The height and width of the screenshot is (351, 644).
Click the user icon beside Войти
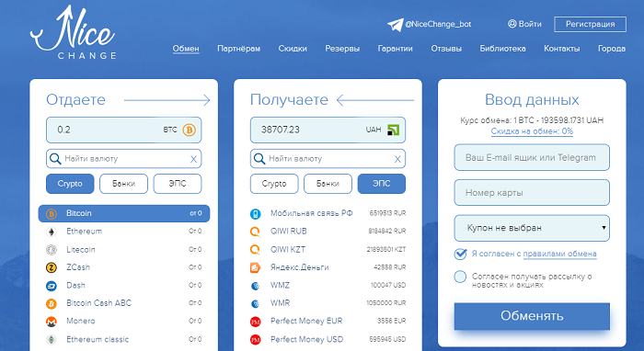click(512, 24)
